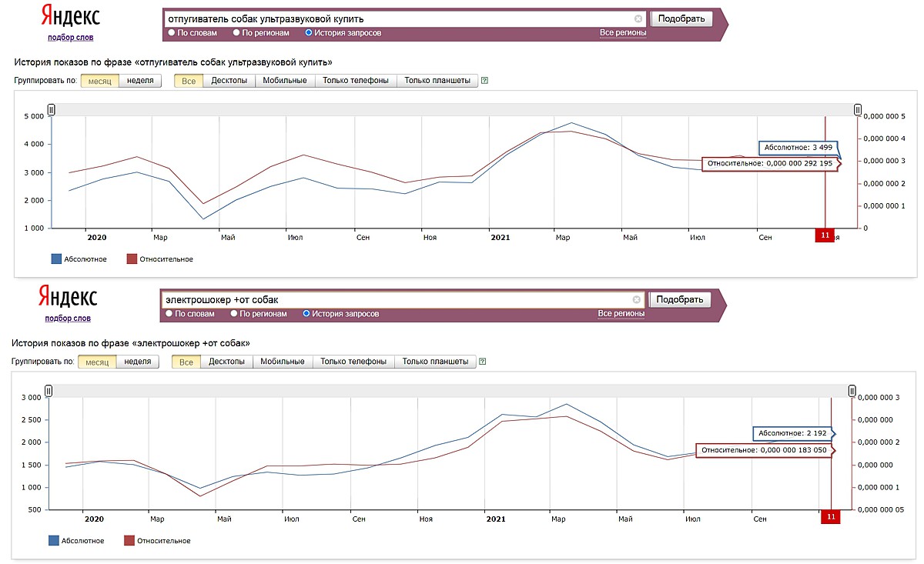The height and width of the screenshot is (564, 924).
Task: Click the top Яндекс logo
Action: click(x=69, y=15)
